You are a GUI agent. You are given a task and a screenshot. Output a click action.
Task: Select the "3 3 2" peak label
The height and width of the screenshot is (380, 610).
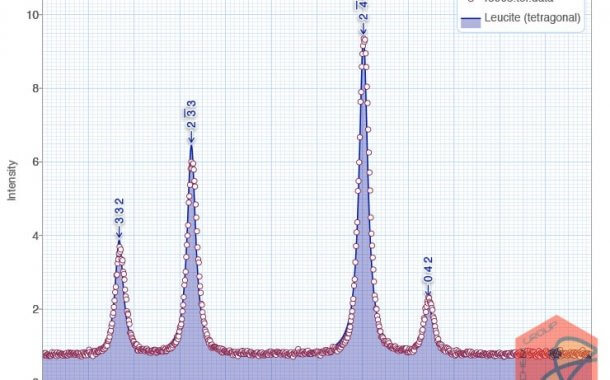pyautogui.click(x=119, y=211)
